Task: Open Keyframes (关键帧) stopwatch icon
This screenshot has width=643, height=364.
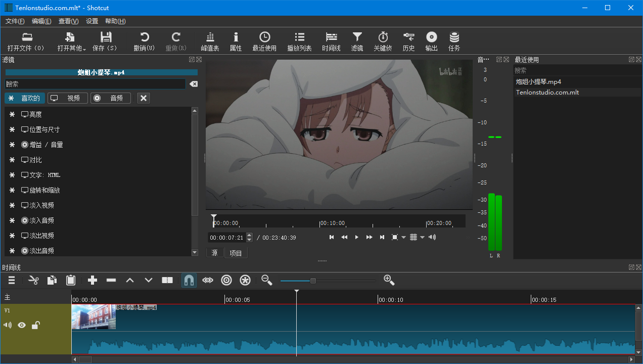Action: (x=383, y=37)
